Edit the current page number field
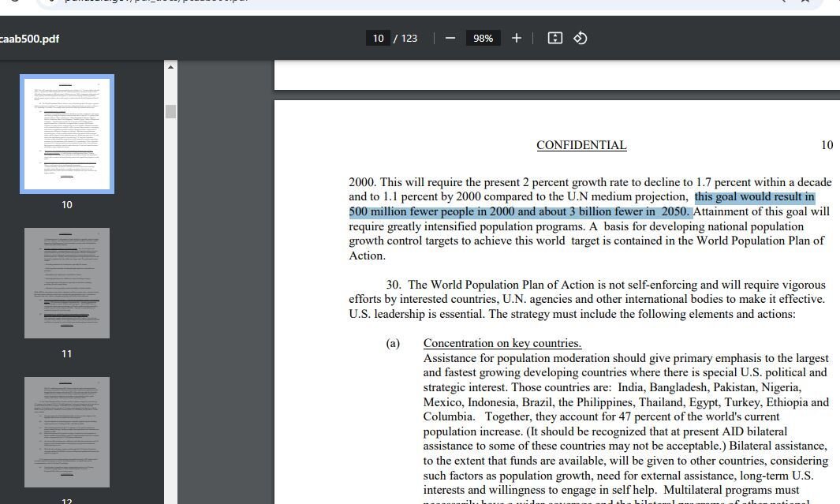Viewport: 840px width, 504px height. pos(379,38)
